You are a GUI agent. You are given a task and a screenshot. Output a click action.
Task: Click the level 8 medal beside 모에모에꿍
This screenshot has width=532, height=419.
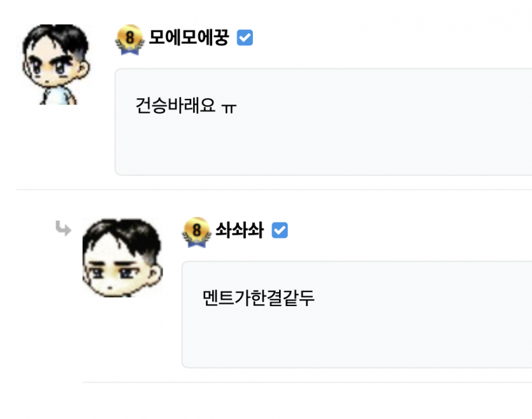[129, 40]
